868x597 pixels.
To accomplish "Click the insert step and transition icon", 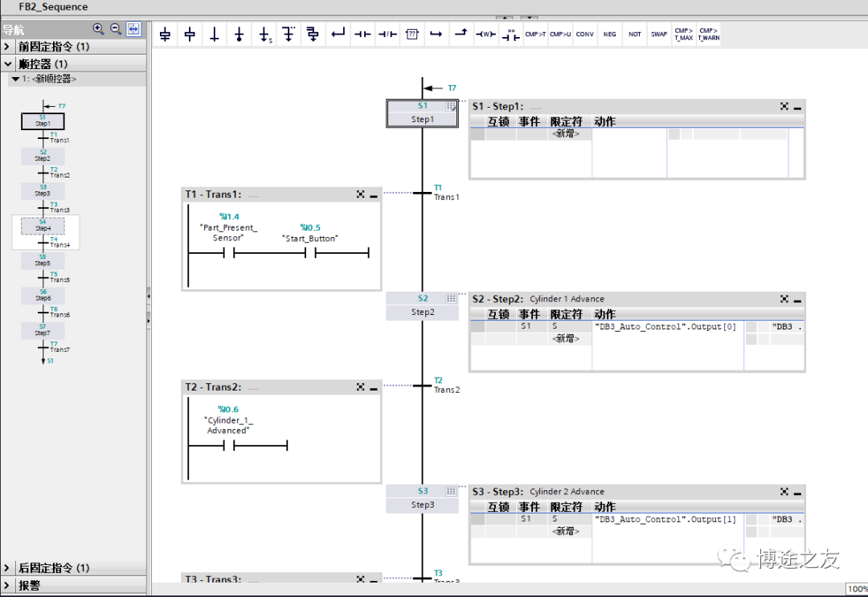I will (165, 35).
